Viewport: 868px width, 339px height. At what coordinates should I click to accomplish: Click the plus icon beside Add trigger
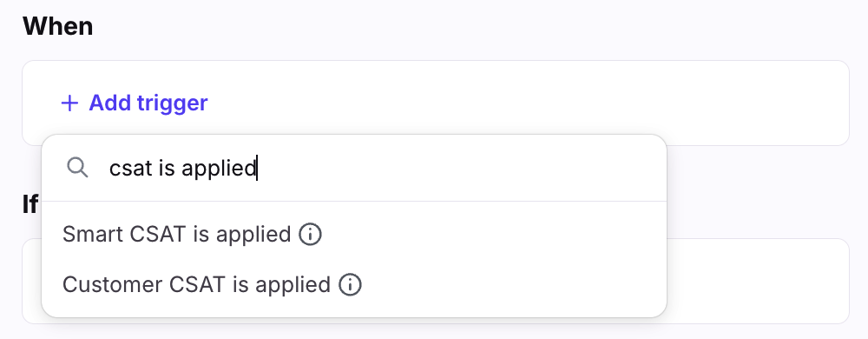(69, 103)
